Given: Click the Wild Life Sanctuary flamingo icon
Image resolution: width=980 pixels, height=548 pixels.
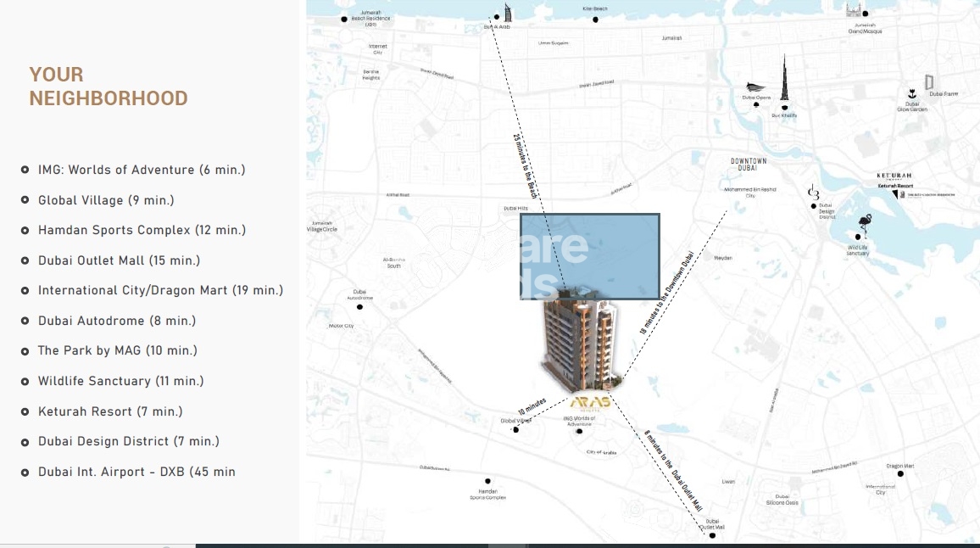Looking at the screenshot, I should tap(866, 222).
